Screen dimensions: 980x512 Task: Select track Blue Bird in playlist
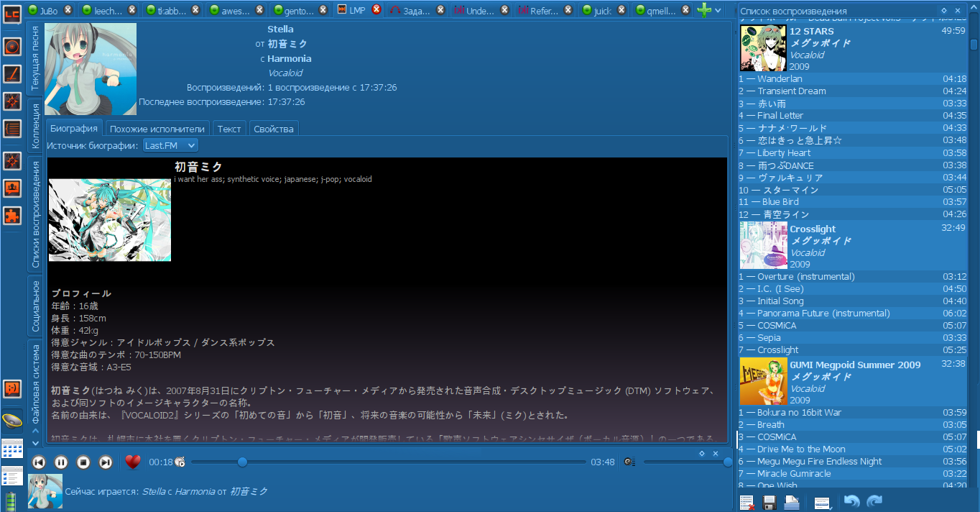coord(852,202)
